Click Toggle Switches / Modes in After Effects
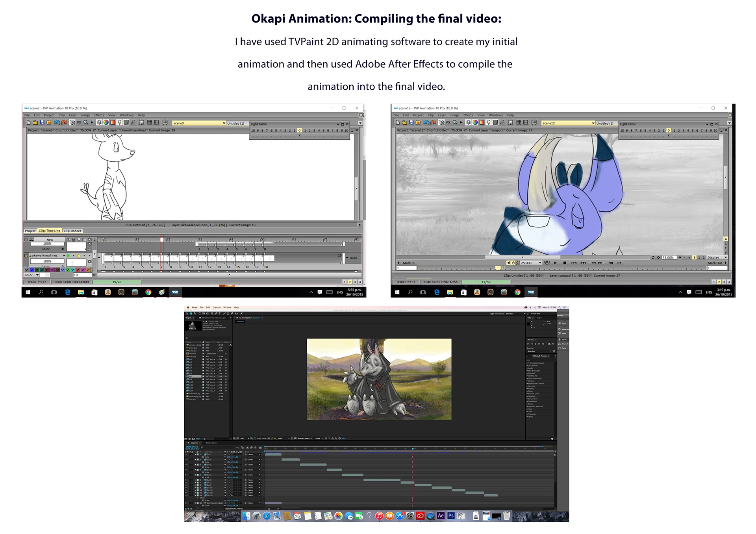 [x=234, y=509]
